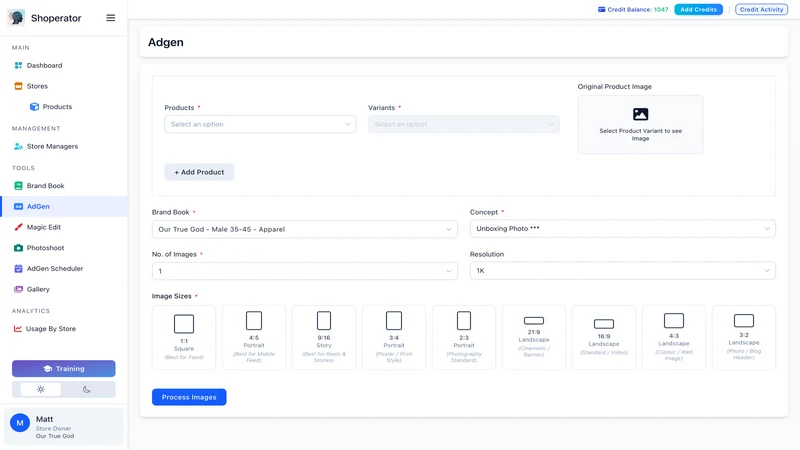This screenshot has width=800, height=450.
Task: Open the Resolution dropdown
Action: click(622, 270)
